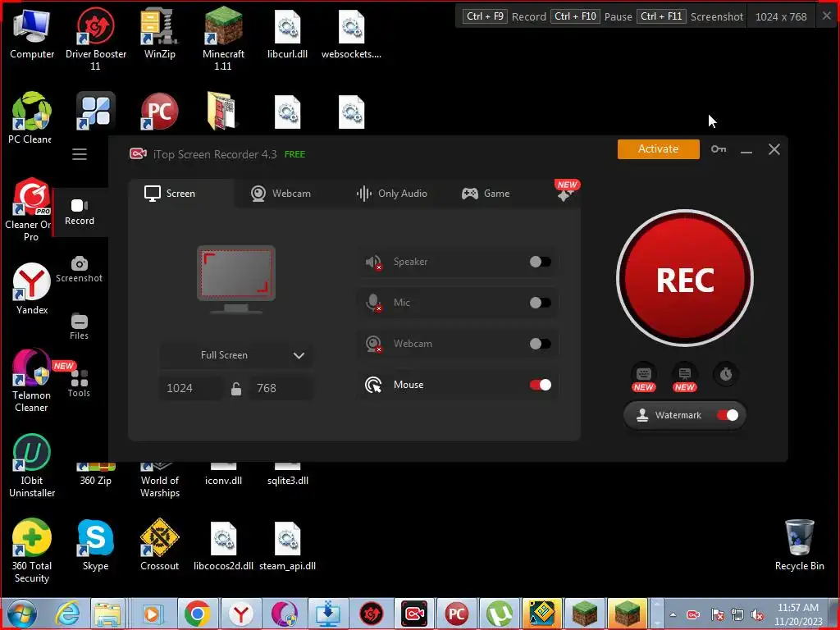The image size is (840, 630).
Task: Click the webcam icon in Webcam option row
Action: tap(373, 344)
